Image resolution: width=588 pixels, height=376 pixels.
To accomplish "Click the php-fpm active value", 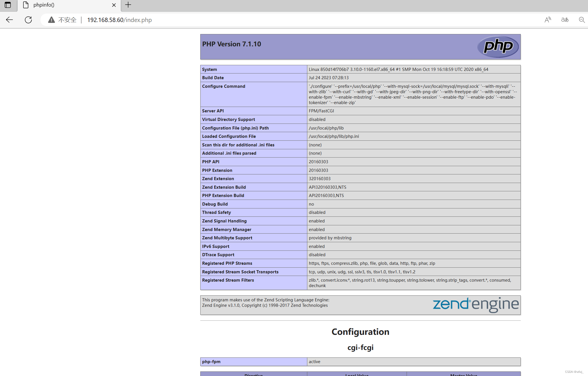I will [314, 362].
